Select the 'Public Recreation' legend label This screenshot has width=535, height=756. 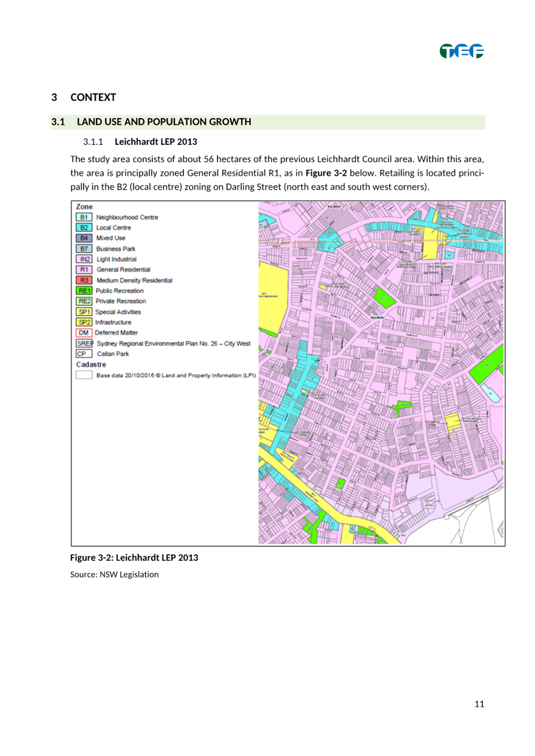[x=120, y=291]
